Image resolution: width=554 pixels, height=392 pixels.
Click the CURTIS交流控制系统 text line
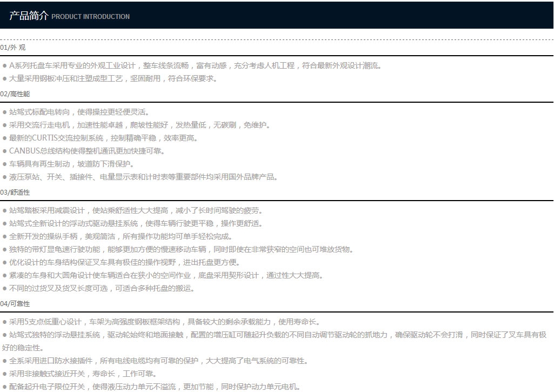(103, 138)
